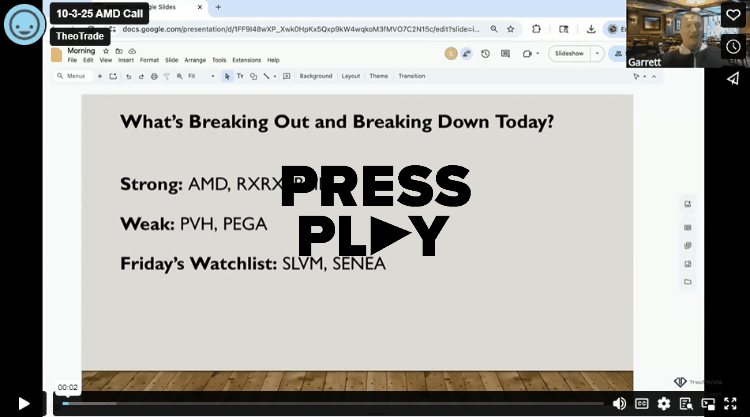Open the Help menu
This screenshot has width=750, height=417.
pyautogui.click(x=273, y=60)
